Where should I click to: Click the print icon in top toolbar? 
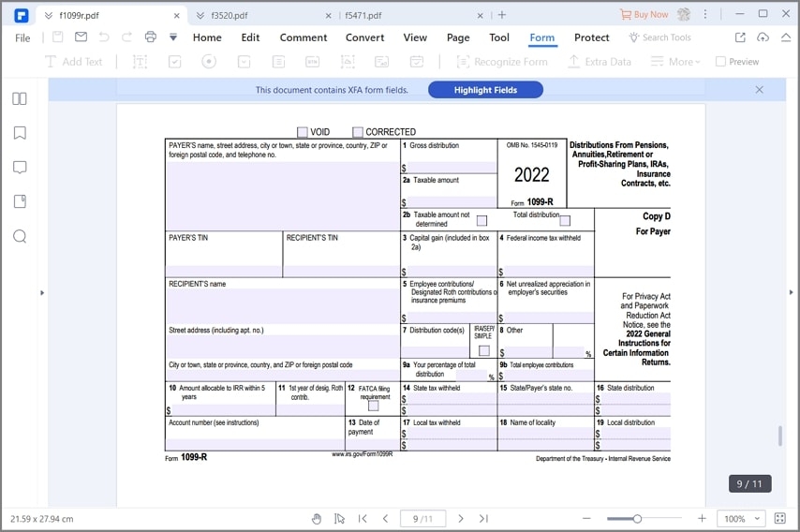151,37
